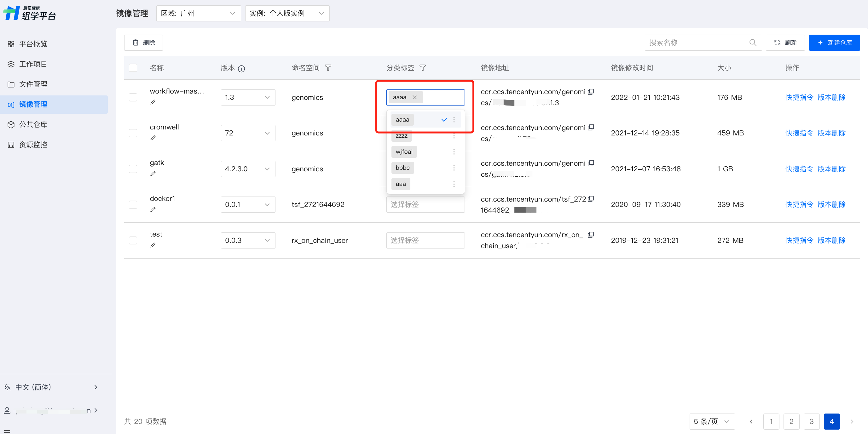Click the namespace filter funnel icon

(328, 68)
